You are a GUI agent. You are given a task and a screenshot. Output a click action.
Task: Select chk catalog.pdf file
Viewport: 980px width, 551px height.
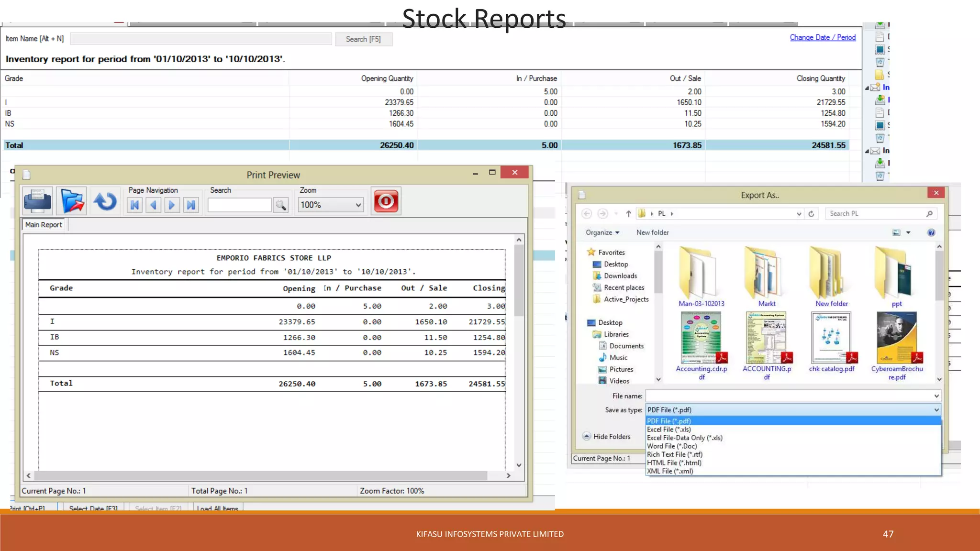click(x=832, y=342)
